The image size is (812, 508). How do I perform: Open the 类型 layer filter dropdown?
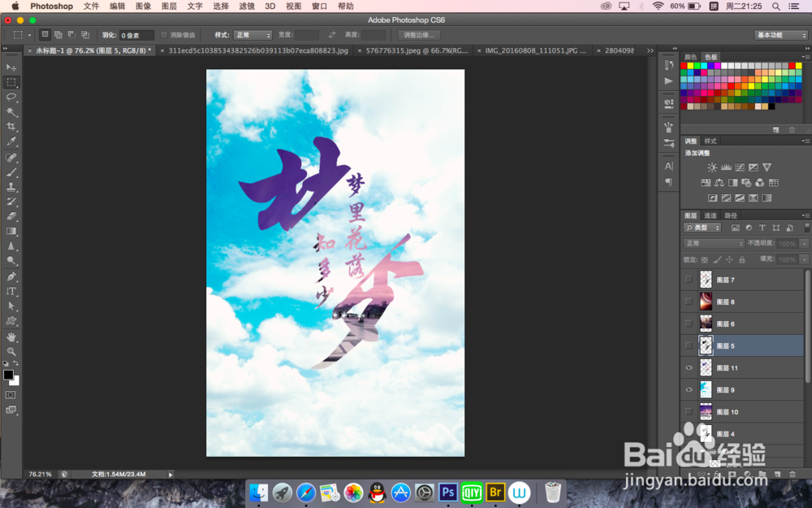[x=702, y=228]
